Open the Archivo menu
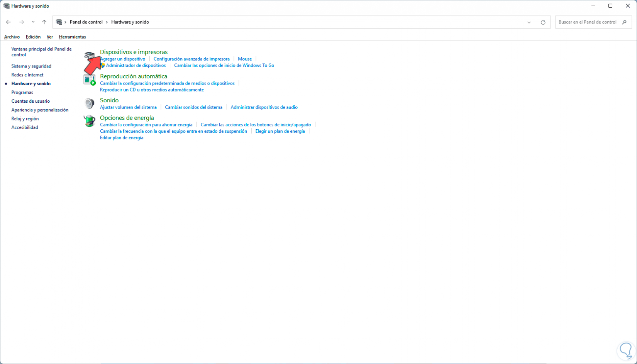Screen dimensions: 637x364 point(12,37)
